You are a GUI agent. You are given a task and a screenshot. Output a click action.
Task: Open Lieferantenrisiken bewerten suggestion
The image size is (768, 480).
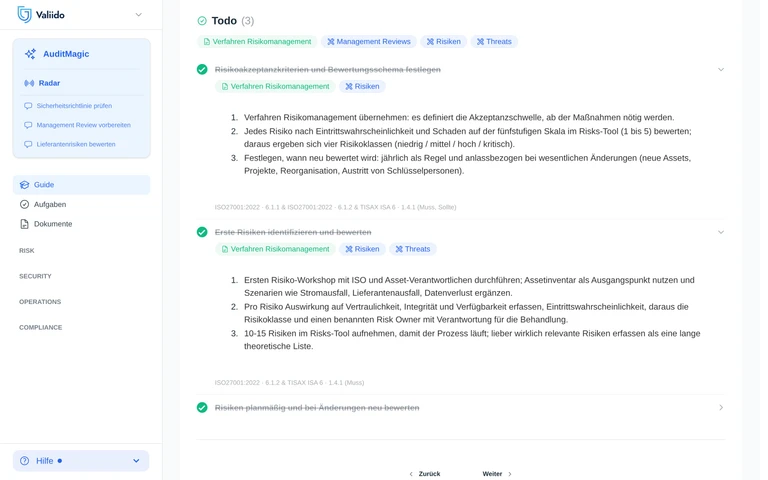pos(76,144)
